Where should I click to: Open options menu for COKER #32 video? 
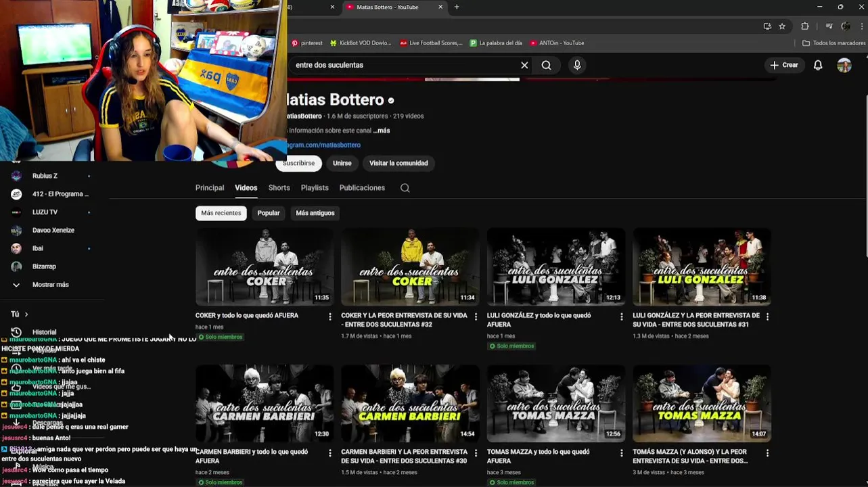[x=476, y=317]
